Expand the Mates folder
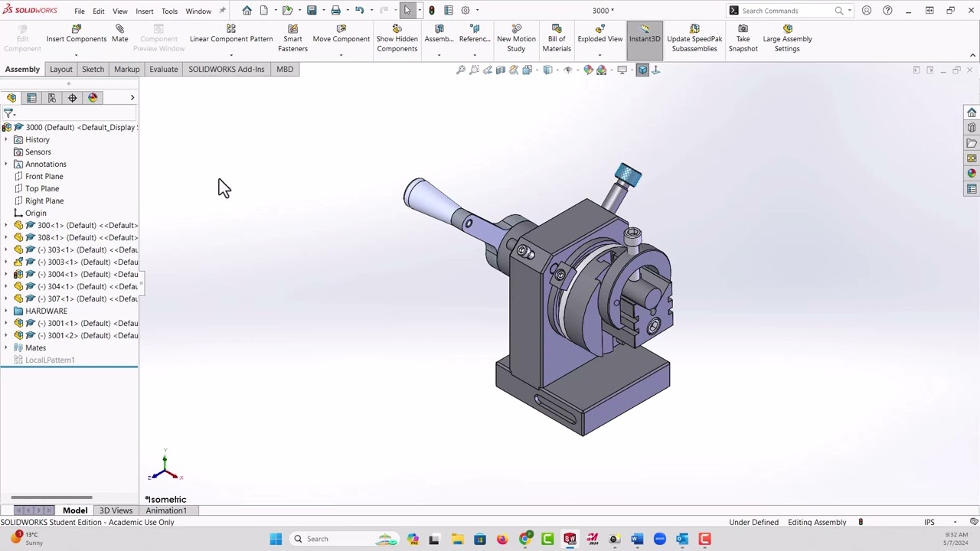 click(6, 347)
